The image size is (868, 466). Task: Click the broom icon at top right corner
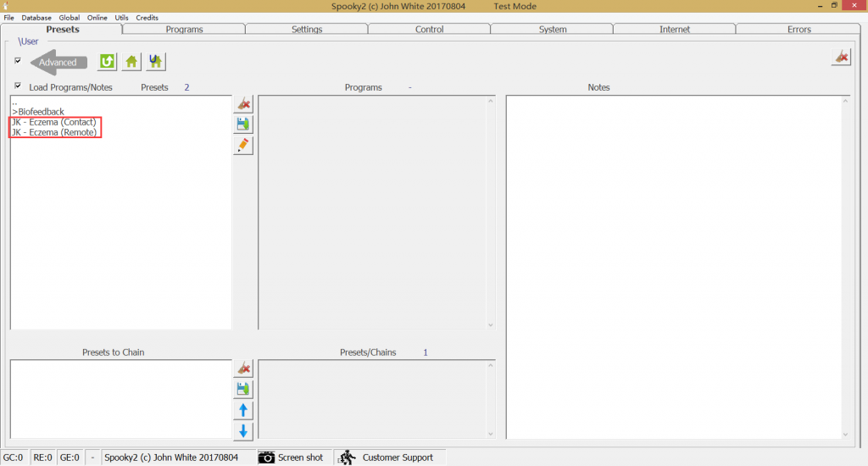pyautogui.click(x=841, y=57)
